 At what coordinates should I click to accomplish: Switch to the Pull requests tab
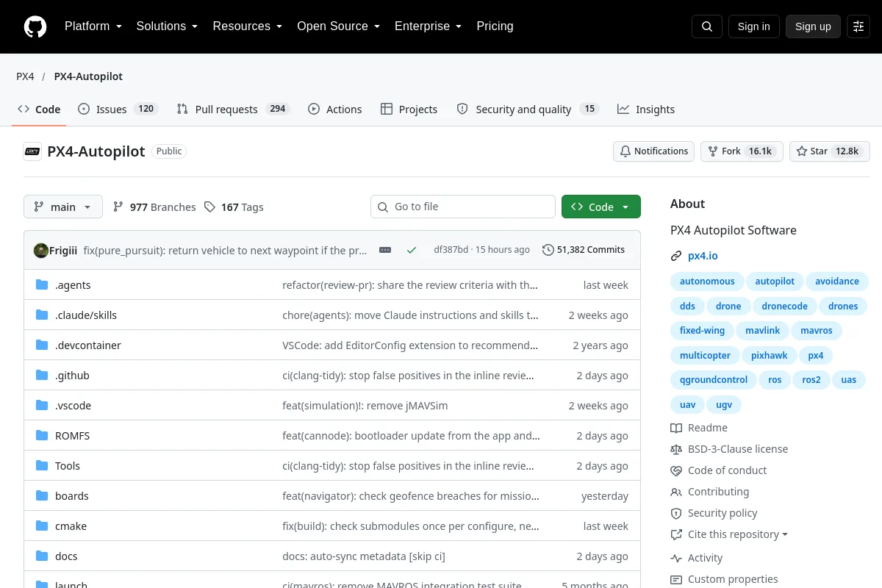(x=233, y=109)
